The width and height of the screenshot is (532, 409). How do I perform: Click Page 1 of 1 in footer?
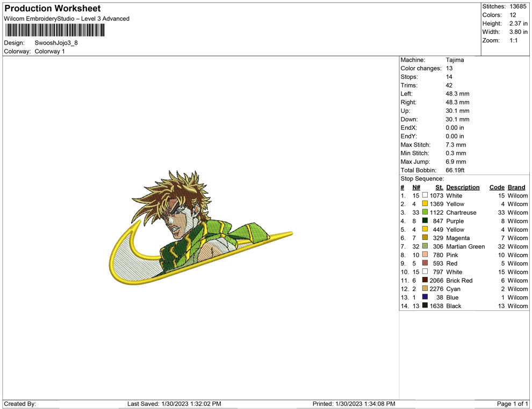point(512,404)
